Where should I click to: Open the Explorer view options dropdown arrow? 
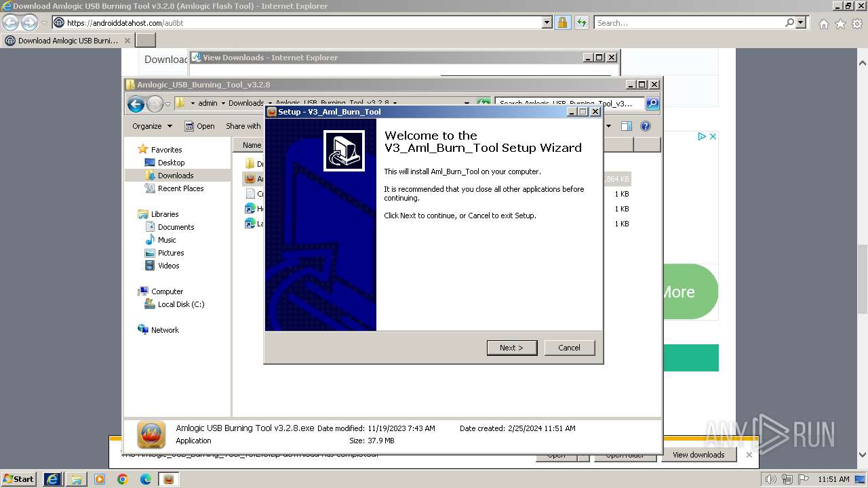pyautogui.click(x=608, y=126)
